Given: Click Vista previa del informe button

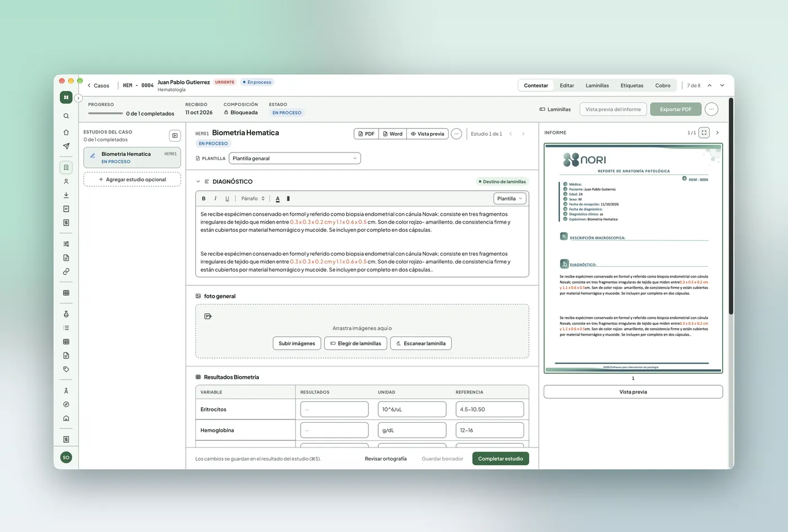Looking at the screenshot, I should coord(613,109).
